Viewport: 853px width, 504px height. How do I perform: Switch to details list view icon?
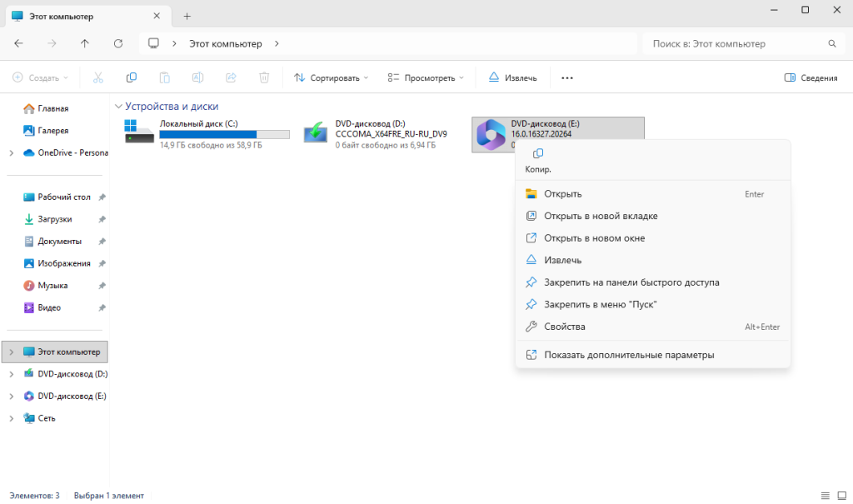point(826,496)
